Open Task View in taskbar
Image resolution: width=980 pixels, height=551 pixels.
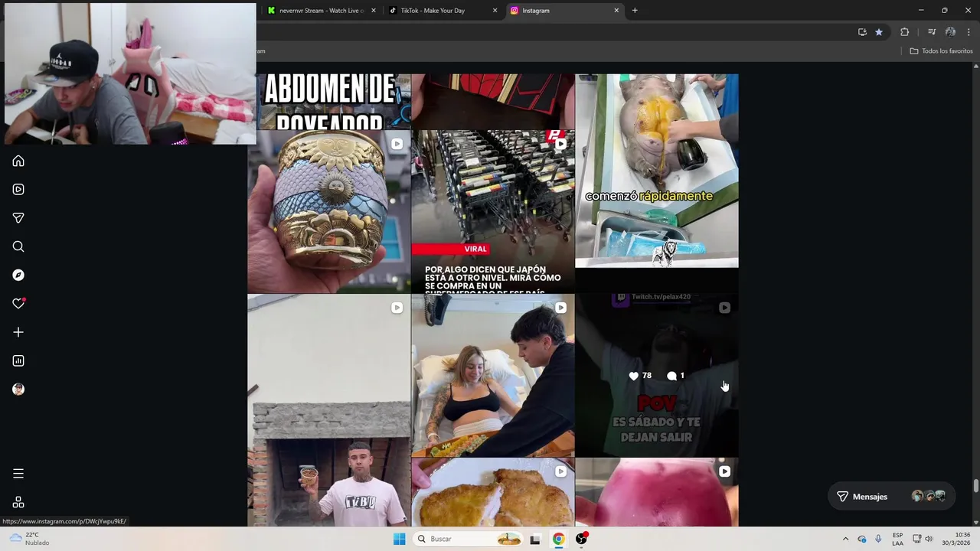[535, 539]
